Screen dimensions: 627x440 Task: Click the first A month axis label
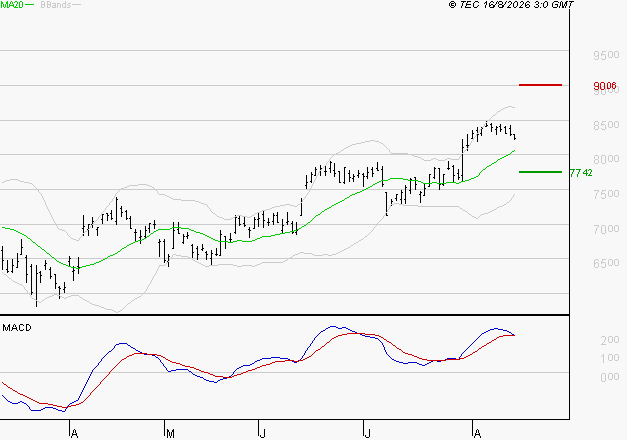point(74,434)
